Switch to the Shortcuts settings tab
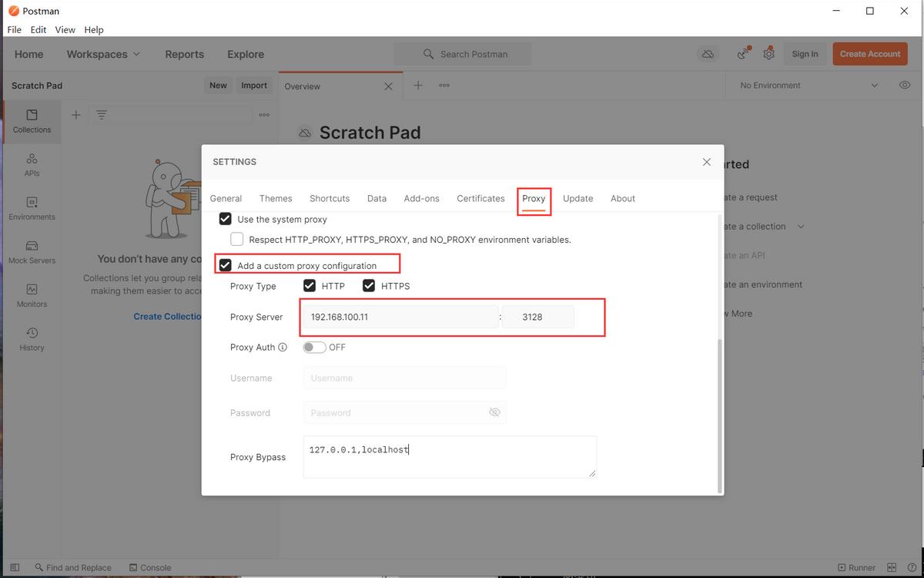924x578 pixels. (330, 198)
